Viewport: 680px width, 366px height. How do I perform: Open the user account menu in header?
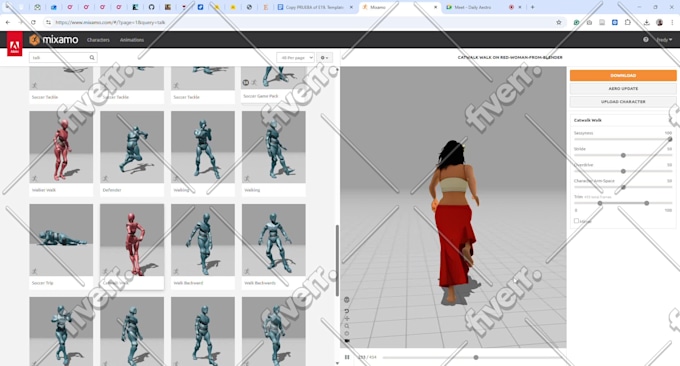coord(664,39)
